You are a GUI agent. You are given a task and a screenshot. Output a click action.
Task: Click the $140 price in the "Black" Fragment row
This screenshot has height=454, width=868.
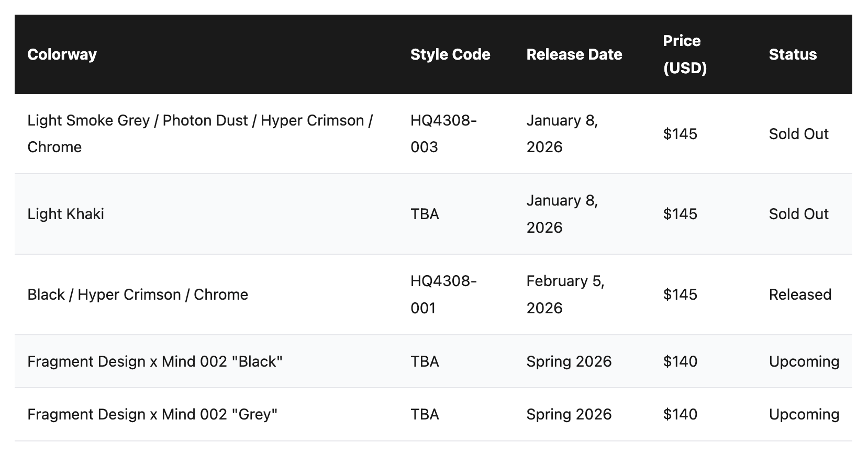coord(680,361)
